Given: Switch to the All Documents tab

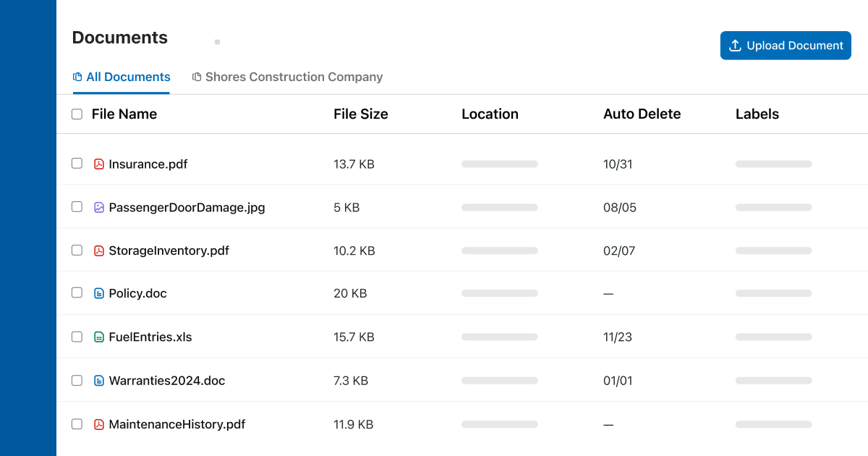Looking at the screenshot, I should coord(122,77).
